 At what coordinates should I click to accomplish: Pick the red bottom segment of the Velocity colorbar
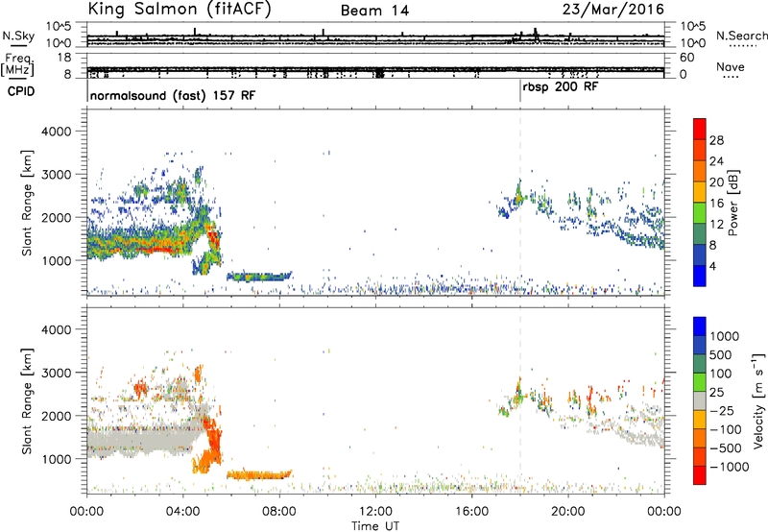700,474
